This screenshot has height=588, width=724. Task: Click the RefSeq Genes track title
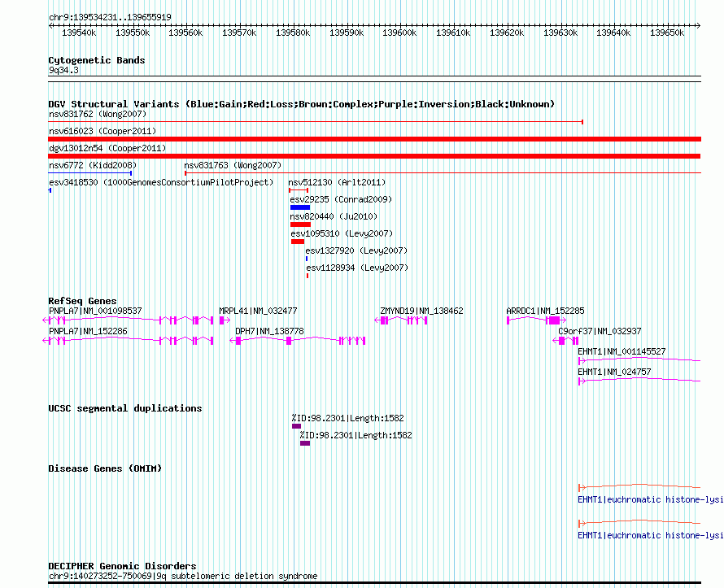click(83, 301)
